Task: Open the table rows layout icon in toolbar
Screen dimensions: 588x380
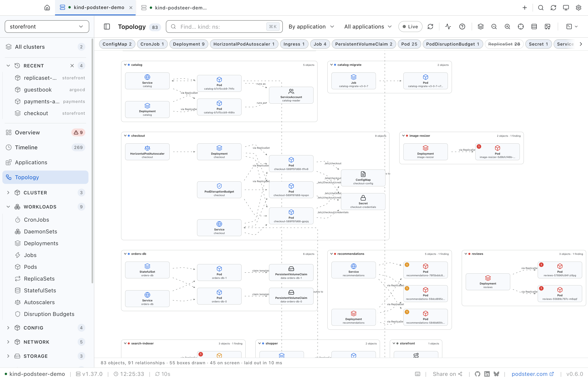Action: 534,27
